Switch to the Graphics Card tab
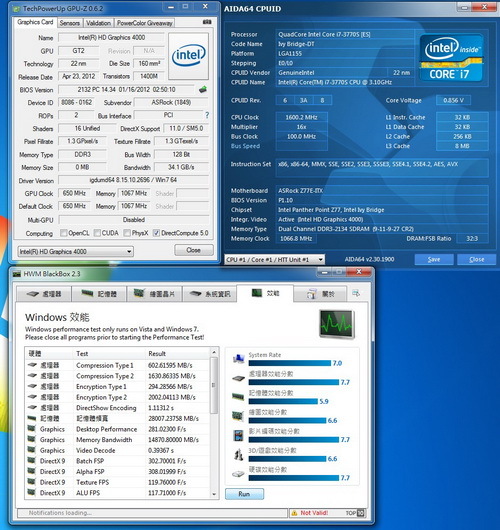The height and width of the screenshot is (530, 500). pos(35,22)
